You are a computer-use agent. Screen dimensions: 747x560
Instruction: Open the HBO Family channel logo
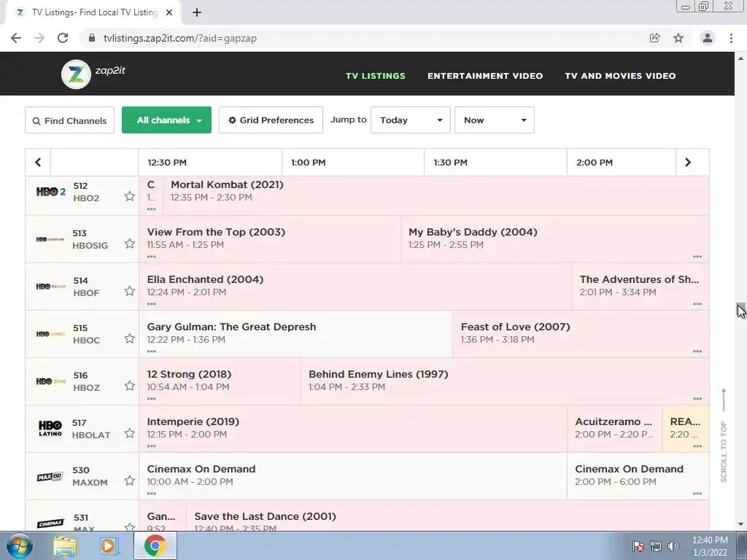50,286
